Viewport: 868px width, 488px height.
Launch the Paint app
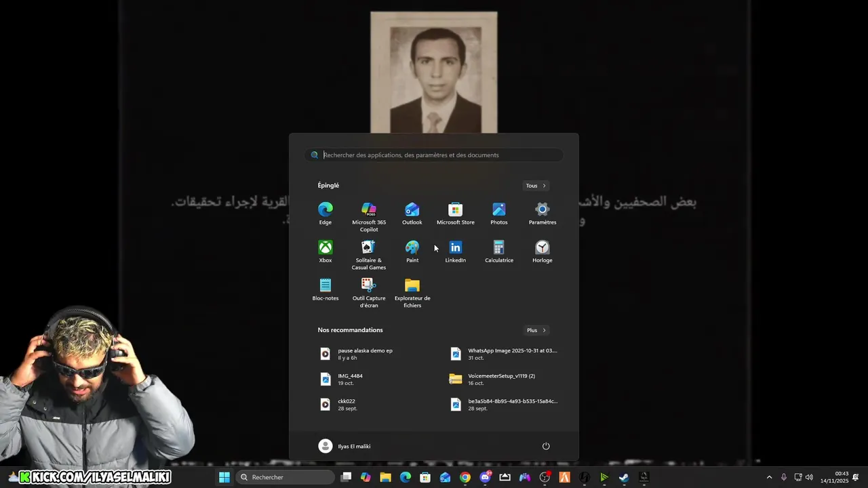pyautogui.click(x=412, y=251)
